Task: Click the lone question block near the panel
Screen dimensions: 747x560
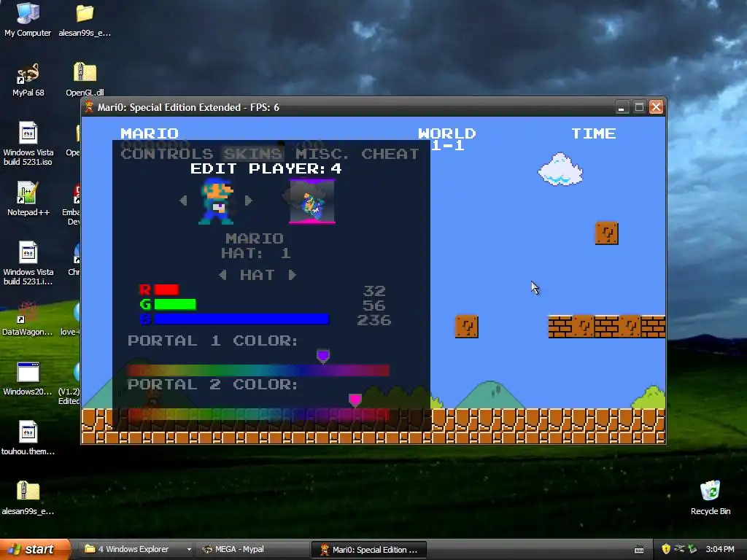Action: coord(467,327)
